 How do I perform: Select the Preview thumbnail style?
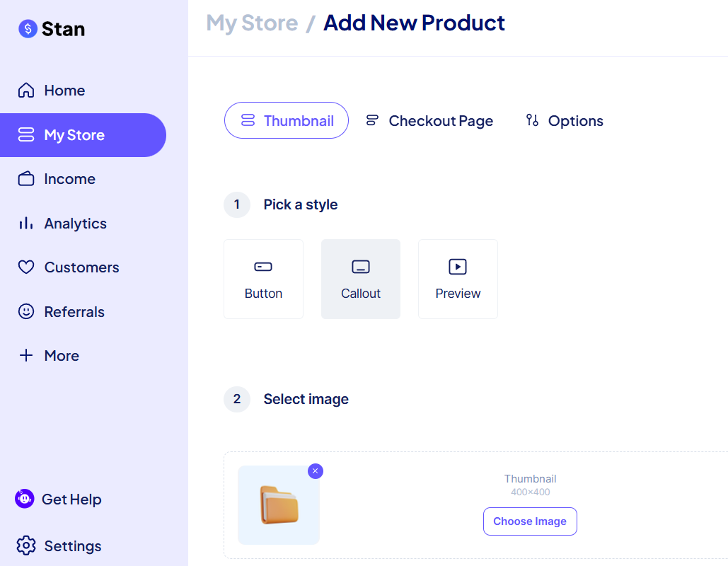pos(458,279)
